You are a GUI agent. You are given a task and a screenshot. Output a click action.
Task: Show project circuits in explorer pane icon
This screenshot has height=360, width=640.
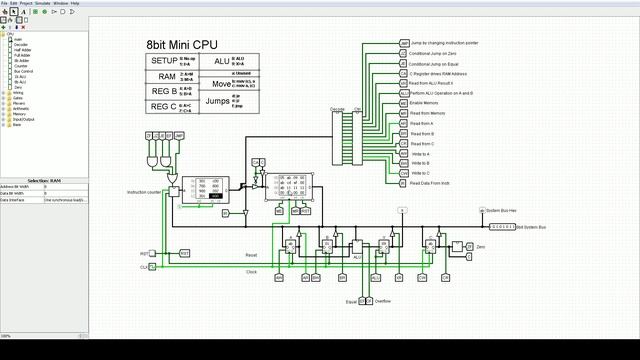click(x=3, y=20)
